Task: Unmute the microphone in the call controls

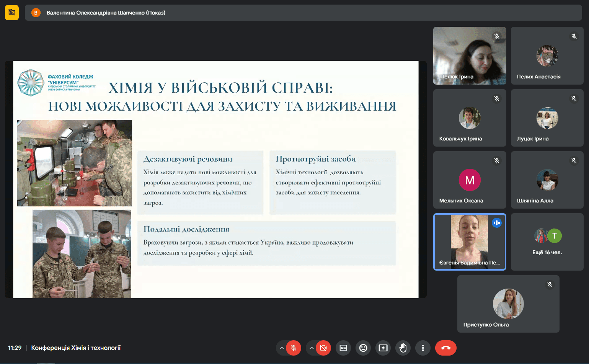Action: (294, 348)
